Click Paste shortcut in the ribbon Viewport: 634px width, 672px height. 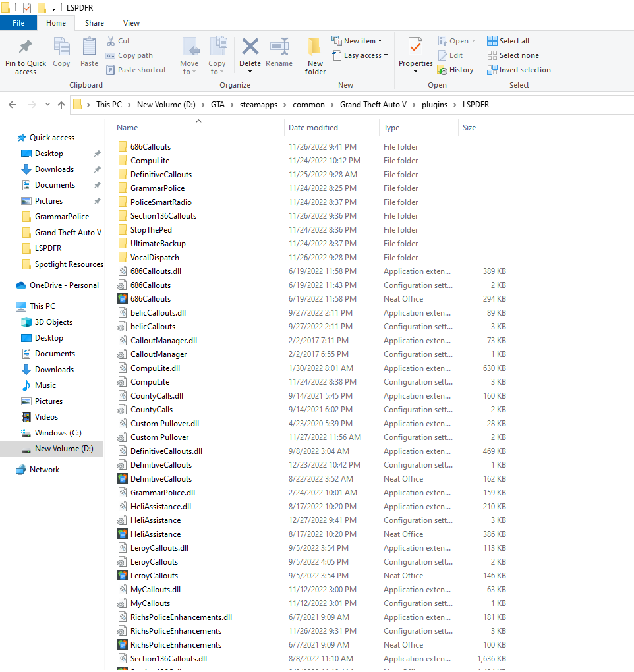click(x=136, y=70)
